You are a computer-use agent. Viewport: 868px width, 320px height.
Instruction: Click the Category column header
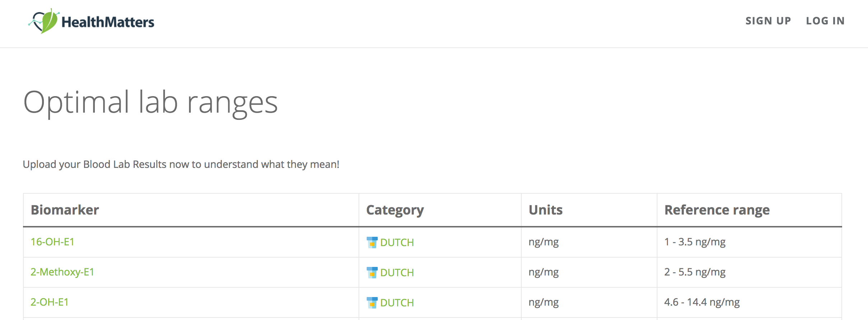coord(395,210)
